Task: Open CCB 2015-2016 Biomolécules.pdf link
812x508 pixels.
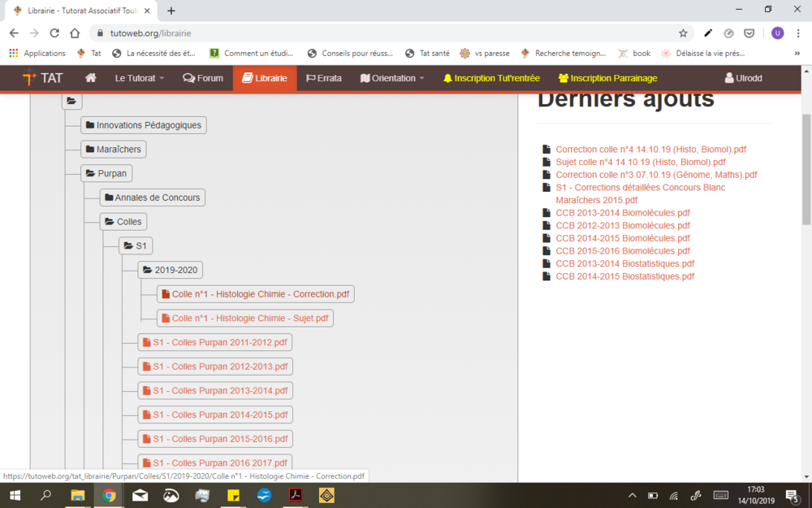Action: tap(622, 251)
